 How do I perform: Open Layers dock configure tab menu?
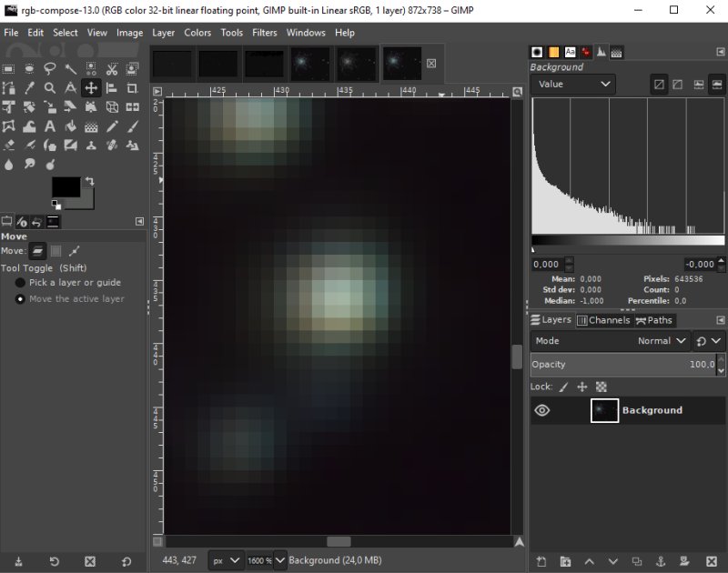[720, 319]
